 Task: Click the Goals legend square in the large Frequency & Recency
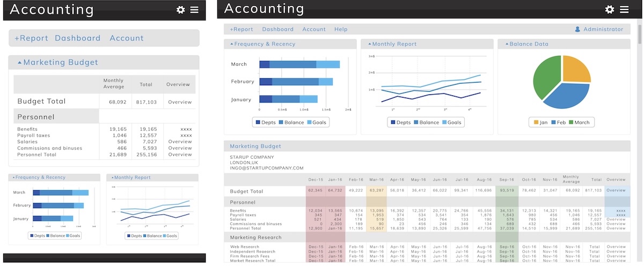(310, 122)
